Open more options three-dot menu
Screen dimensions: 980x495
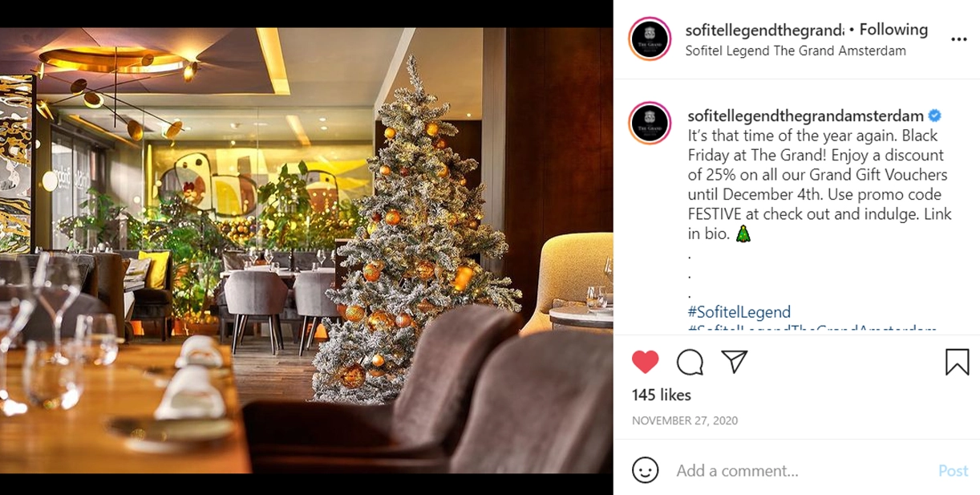[x=958, y=39]
